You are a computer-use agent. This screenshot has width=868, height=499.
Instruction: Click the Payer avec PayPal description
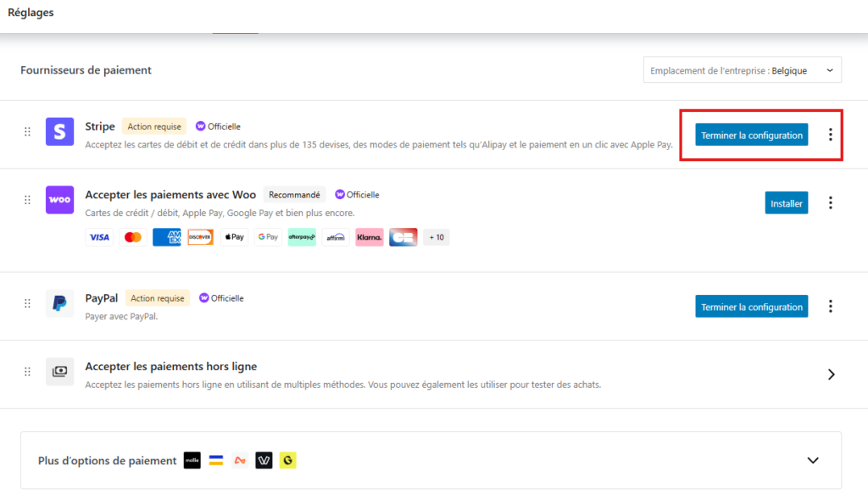(121, 317)
